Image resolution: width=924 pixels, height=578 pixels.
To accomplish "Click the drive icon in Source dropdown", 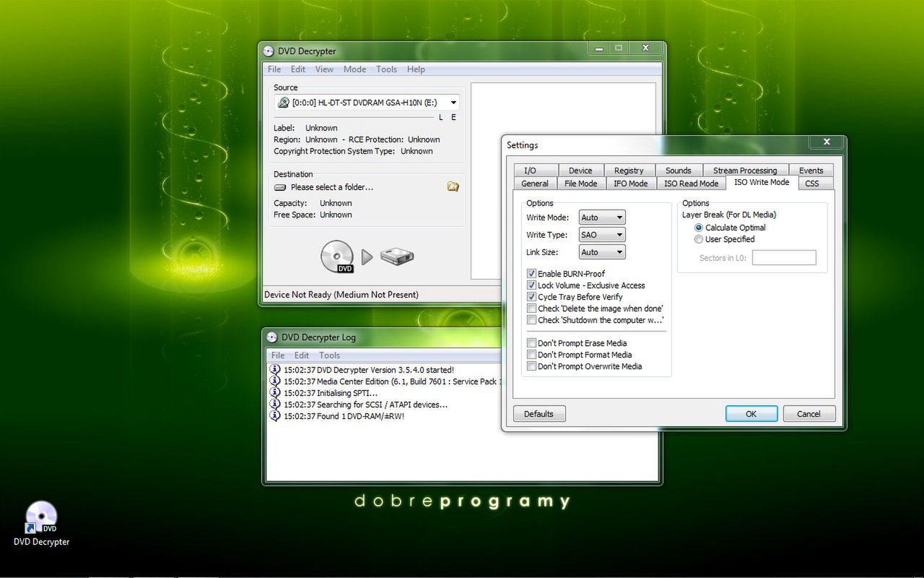I will pos(284,103).
